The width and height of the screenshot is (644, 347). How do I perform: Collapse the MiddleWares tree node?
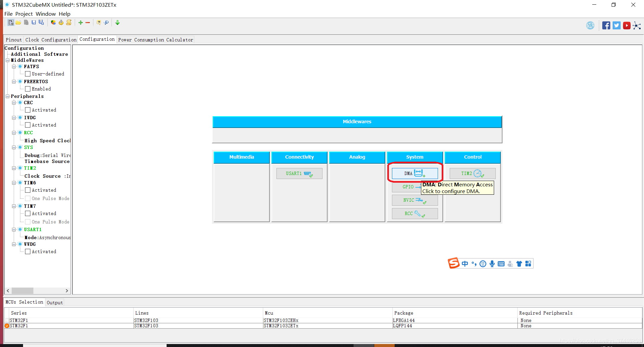tap(7, 60)
